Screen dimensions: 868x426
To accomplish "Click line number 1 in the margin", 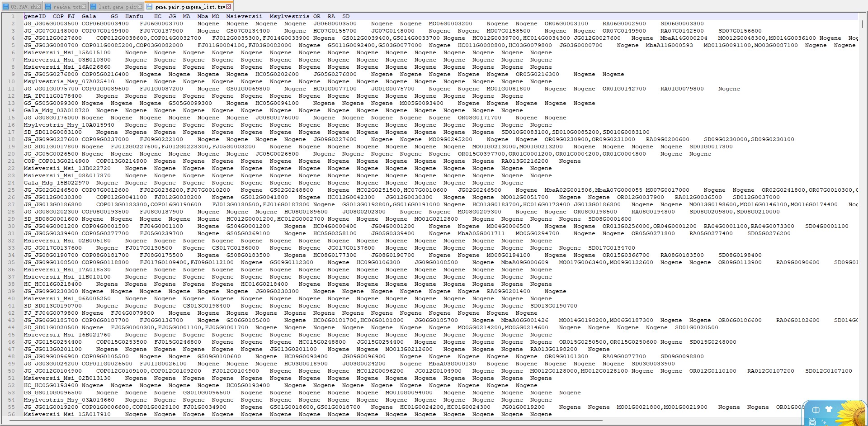I will tap(13, 16).
